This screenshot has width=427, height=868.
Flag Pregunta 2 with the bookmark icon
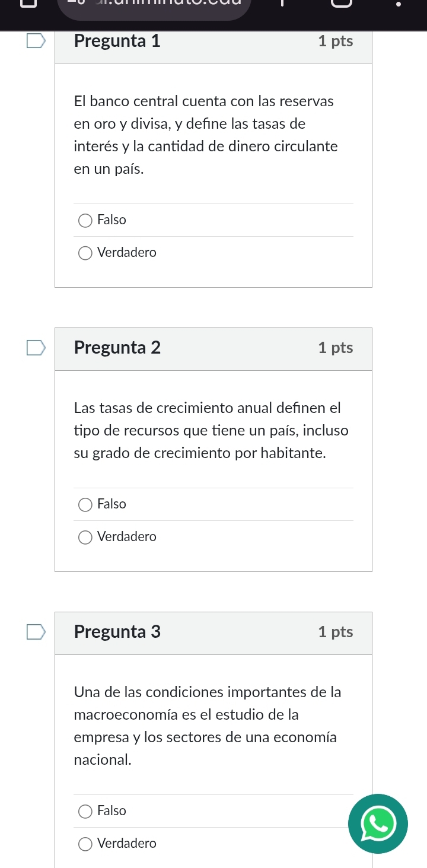34,348
